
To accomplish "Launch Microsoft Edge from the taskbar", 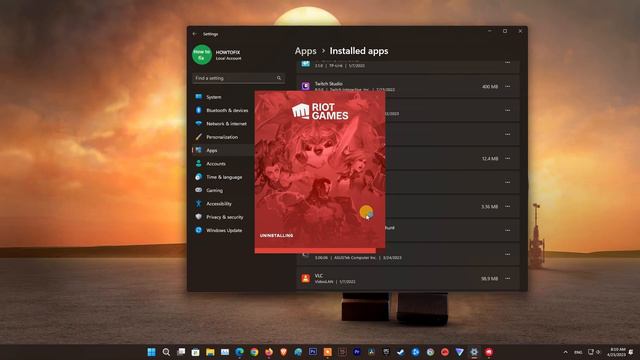I will [240, 352].
